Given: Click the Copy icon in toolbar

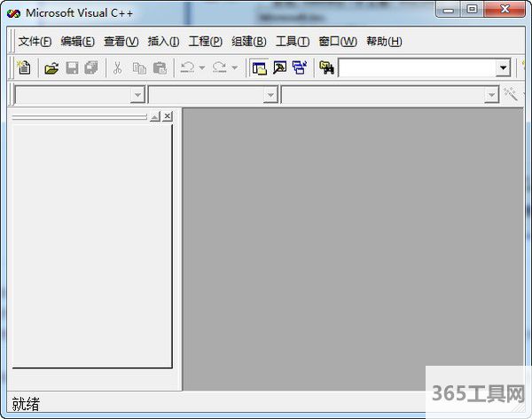Looking at the screenshot, I should tap(139, 68).
